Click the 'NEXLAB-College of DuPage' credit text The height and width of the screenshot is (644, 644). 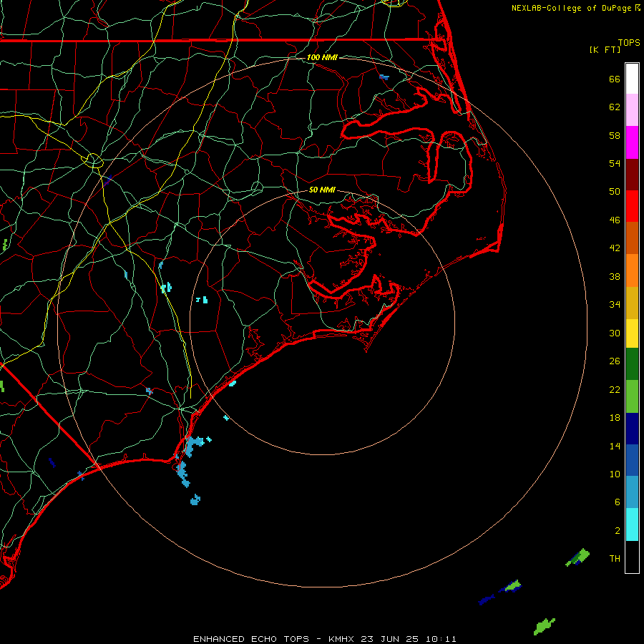point(571,8)
